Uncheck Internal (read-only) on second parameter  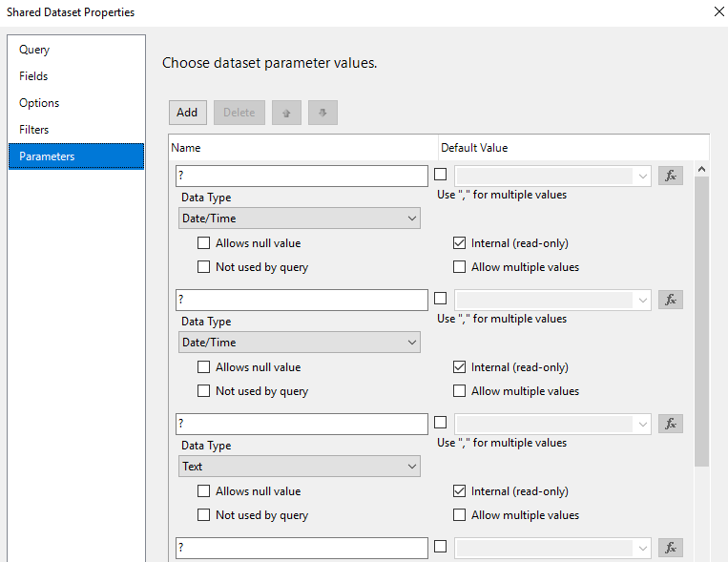460,367
